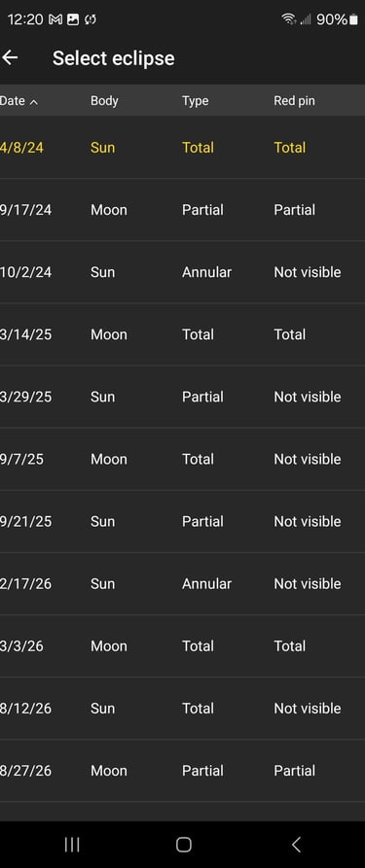Screen dimensions: 365x868
Task: Sort by Body column header
Action: pos(104,101)
